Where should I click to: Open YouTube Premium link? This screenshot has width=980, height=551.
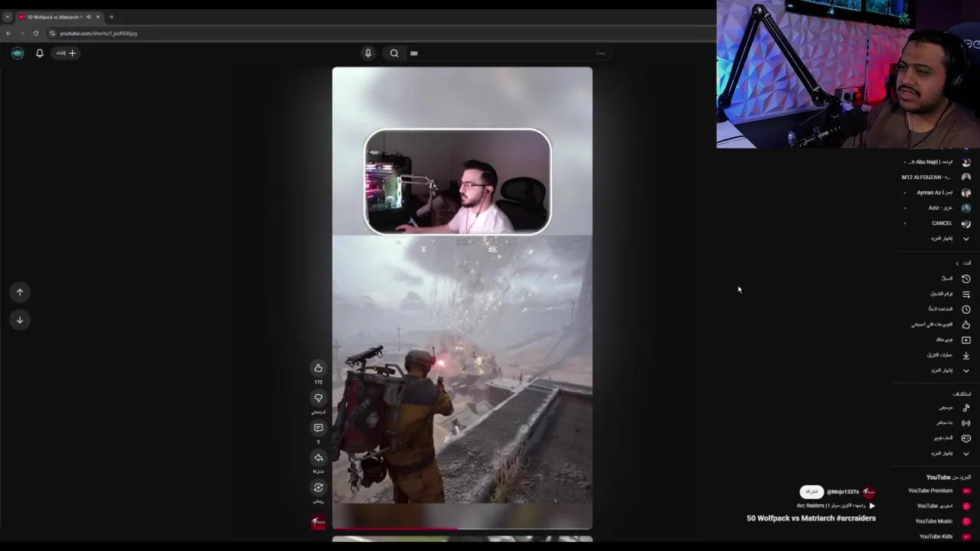coord(937,491)
